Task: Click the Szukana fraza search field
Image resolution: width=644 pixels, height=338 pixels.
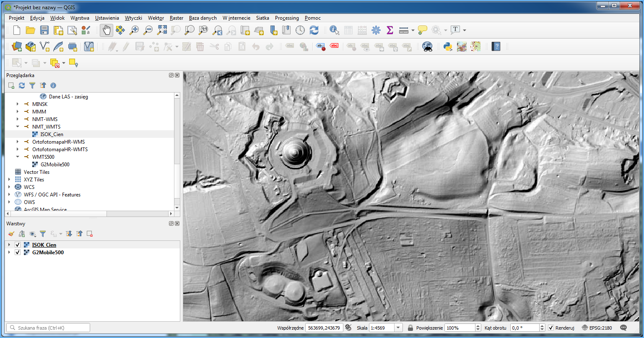Action: tap(48, 328)
